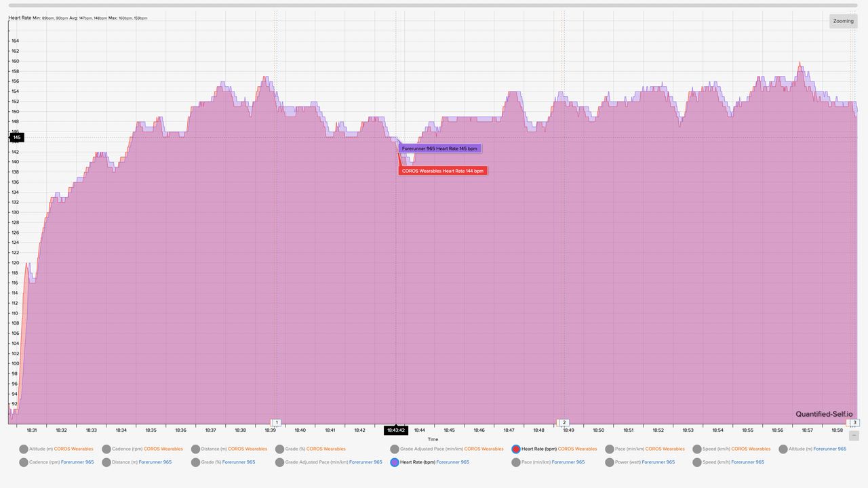Toggle Cadence (rpm) COROS Wearables series
Screen dimensions: 868x488
pos(142,449)
